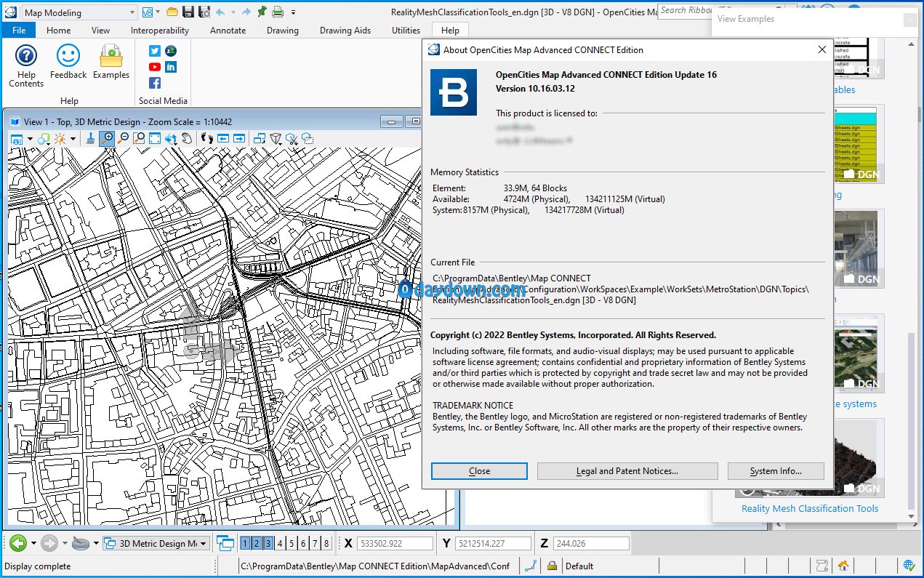
Task: Open the Facebook social media icon
Action: 155,83
